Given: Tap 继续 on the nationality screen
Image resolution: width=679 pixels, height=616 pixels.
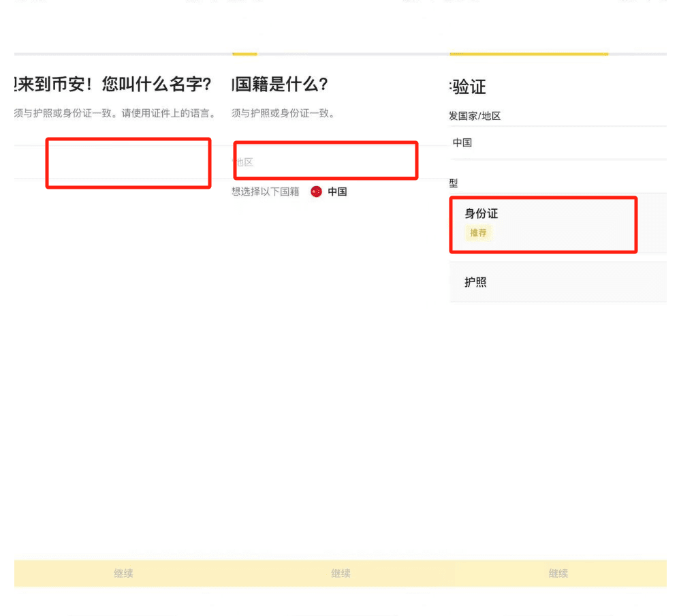Looking at the screenshot, I should 341,573.
